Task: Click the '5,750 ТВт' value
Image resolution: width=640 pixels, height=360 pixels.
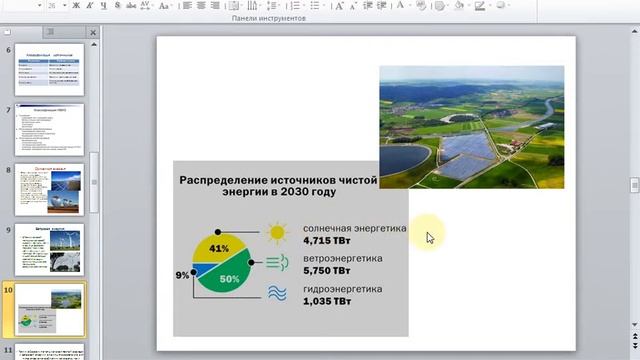Action: pos(327,271)
